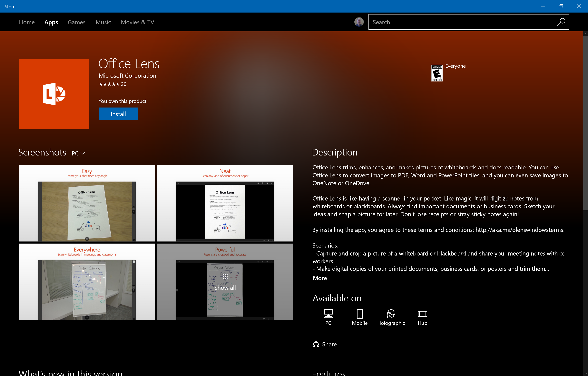Open Microsoft Corporation publisher link

tap(127, 76)
